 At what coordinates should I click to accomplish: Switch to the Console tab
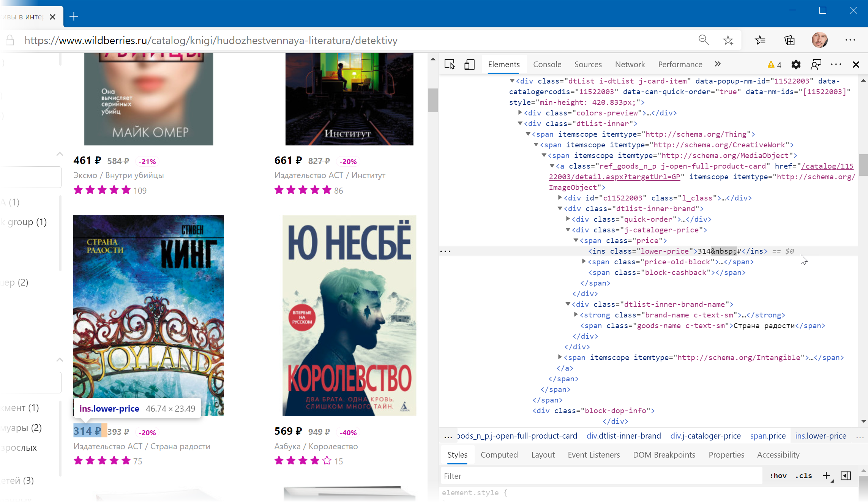547,65
